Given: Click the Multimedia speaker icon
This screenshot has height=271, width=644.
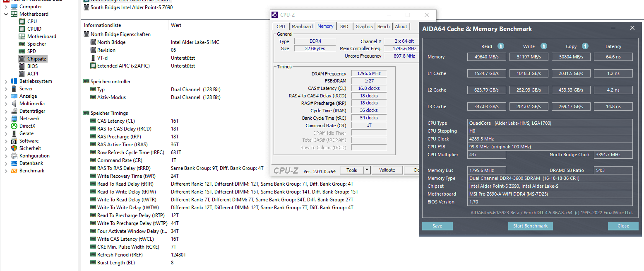Looking at the screenshot, I should coord(14,104).
